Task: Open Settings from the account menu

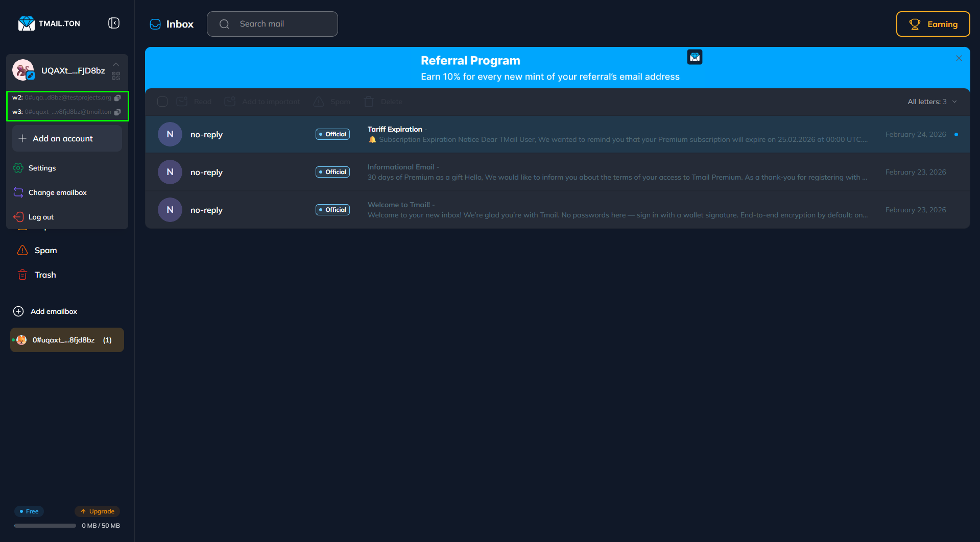Action: click(x=42, y=168)
